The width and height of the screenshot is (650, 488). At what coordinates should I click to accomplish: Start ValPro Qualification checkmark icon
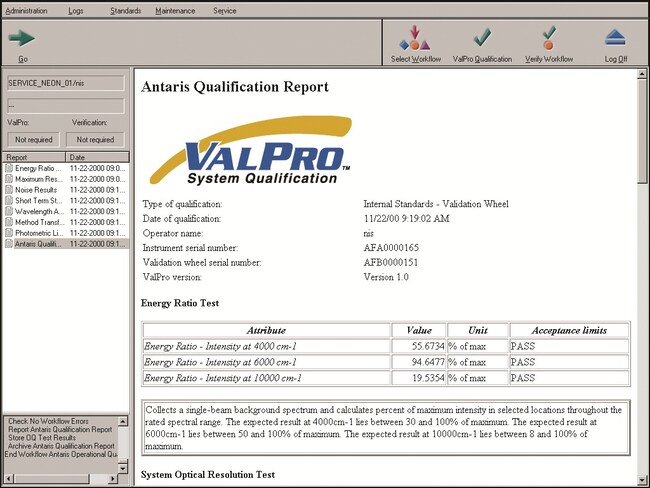click(482, 37)
